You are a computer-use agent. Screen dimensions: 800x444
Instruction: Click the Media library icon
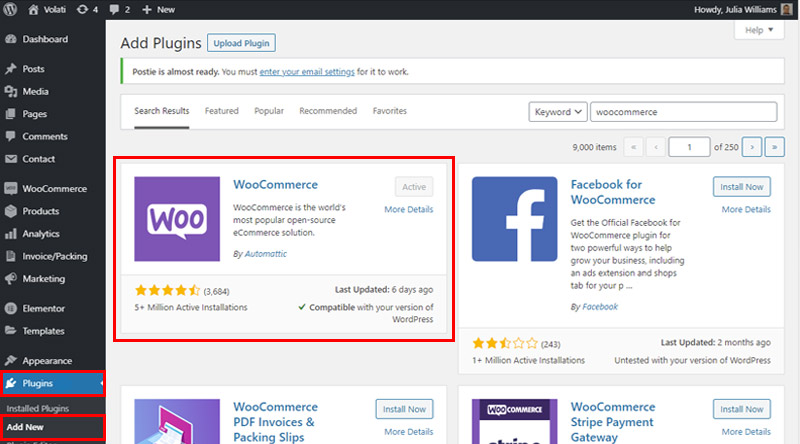click(11, 91)
